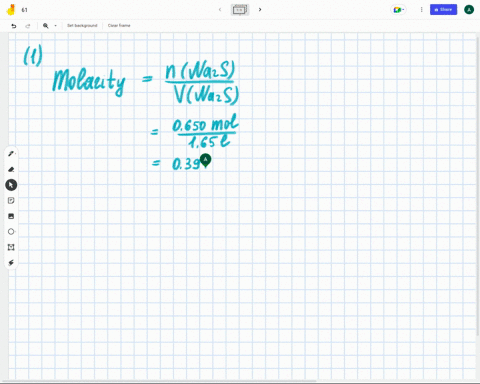480x384 pixels.
Task: Click Set background
Action: click(82, 26)
